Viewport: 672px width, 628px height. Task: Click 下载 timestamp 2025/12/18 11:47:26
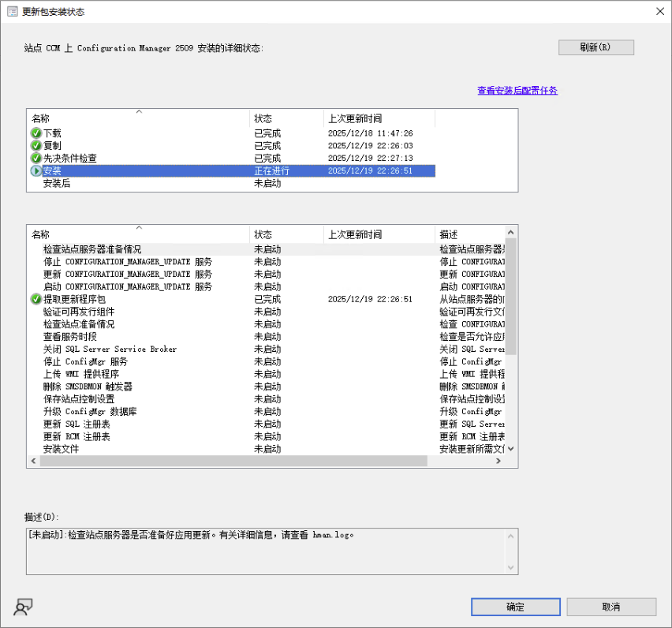pos(370,133)
